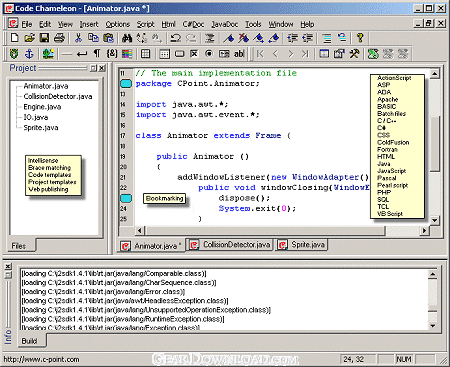Cut selection using the scissors icon
This screenshot has width=450, height=367.
78,38
